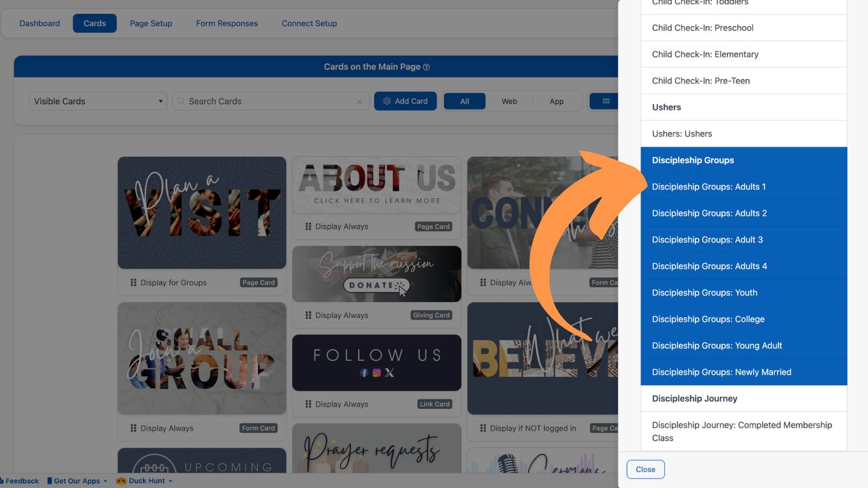Select Child Check-In: Elementary

[744, 54]
